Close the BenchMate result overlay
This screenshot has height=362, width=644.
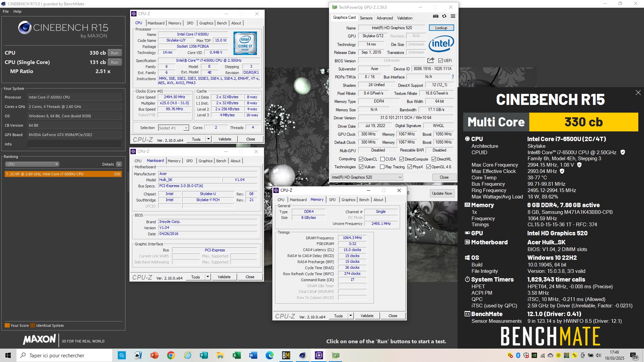[x=638, y=93]
